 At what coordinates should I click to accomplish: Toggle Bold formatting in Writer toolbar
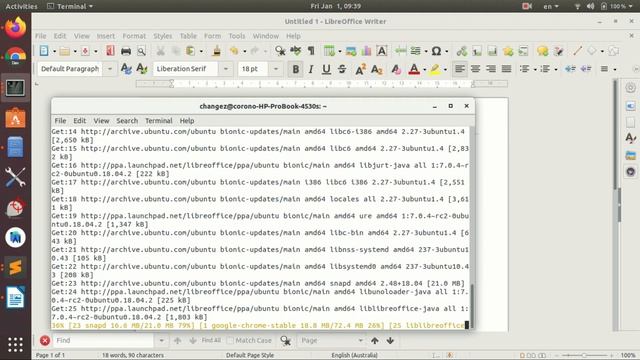tap(296, 69)
